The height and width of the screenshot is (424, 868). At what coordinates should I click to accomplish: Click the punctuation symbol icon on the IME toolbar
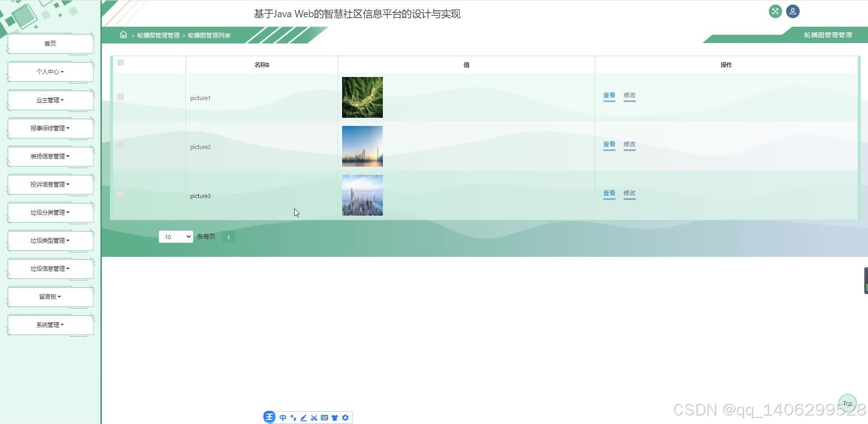tap(293, 417)
